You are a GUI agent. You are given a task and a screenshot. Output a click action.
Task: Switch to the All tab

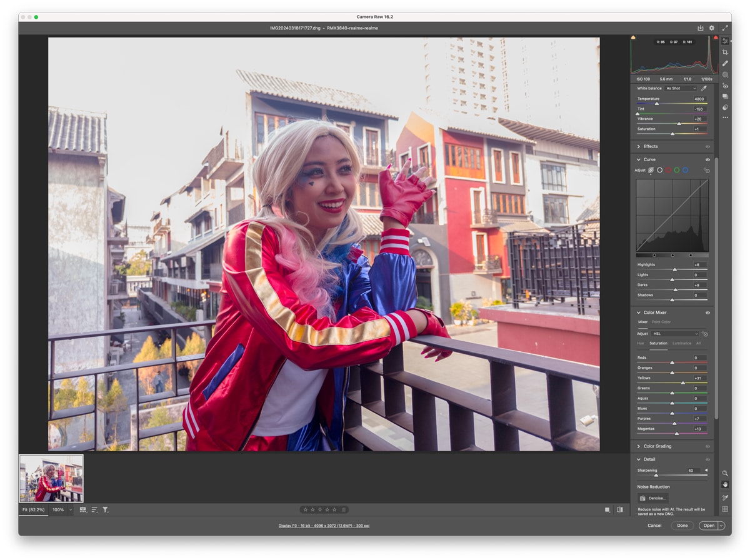(698, 343)
